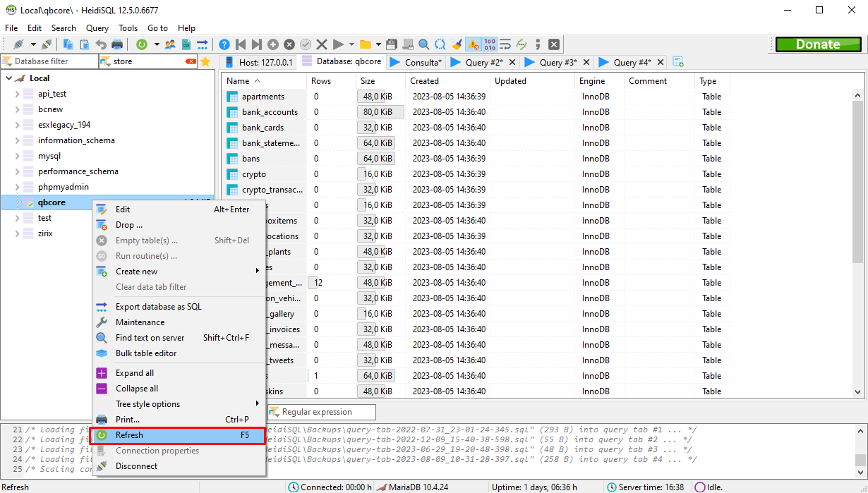The image size is (868, 493).
Task: Click the Open SQL file folder icon
Action: tap(366, 44)
